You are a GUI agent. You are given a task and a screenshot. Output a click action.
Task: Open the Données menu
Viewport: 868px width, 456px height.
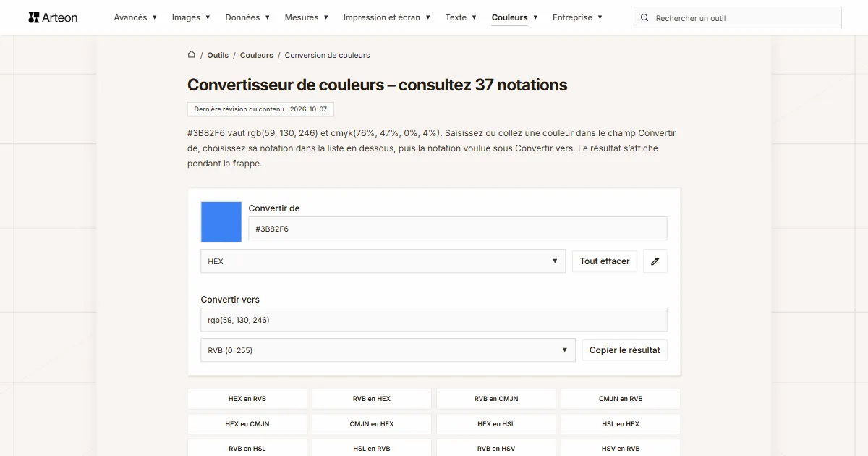click(x=247, y=17)
